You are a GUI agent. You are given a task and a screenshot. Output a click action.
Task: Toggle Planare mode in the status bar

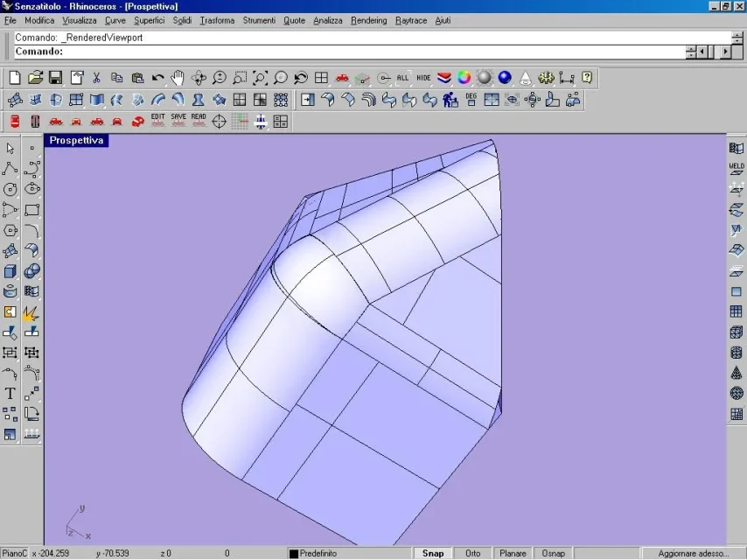[x=513, y=553]
